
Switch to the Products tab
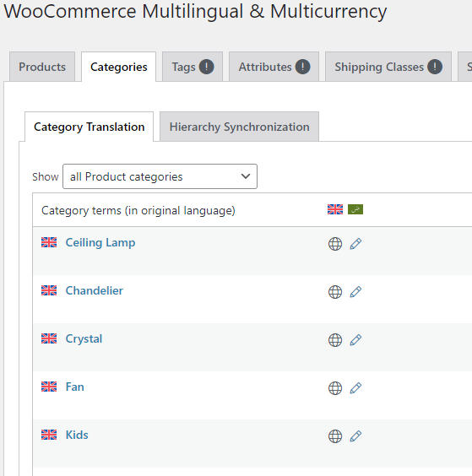42,67
